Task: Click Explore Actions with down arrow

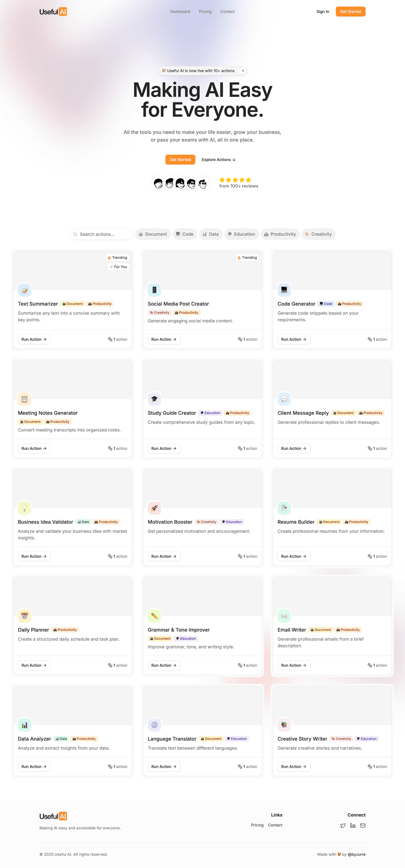Action: 219,160
